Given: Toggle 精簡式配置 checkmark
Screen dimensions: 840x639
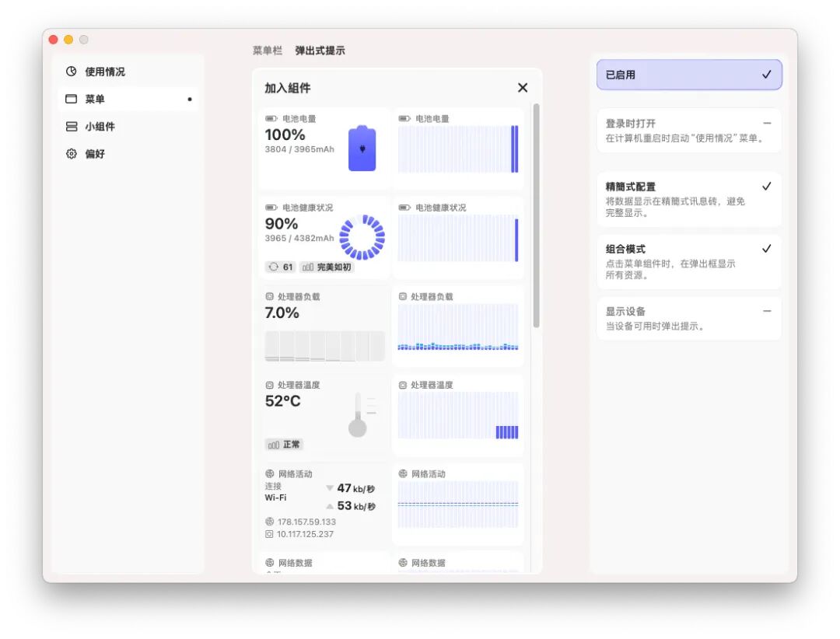Looking at the screenshot, I should (767, 186).
